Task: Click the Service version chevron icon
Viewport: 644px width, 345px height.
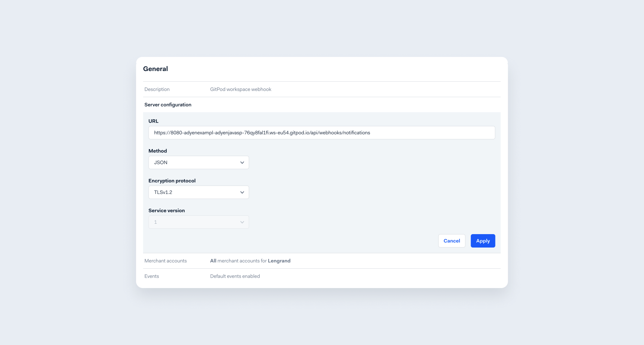Action: point(242,222)
